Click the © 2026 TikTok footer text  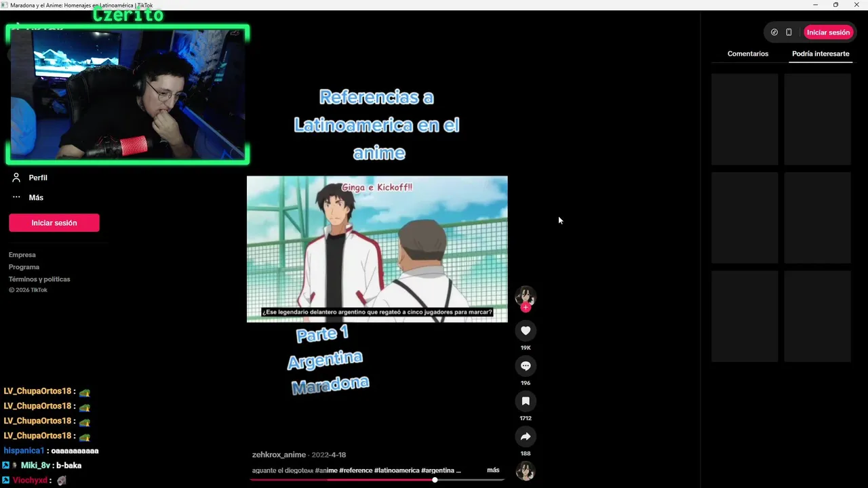tap(28, 290)
